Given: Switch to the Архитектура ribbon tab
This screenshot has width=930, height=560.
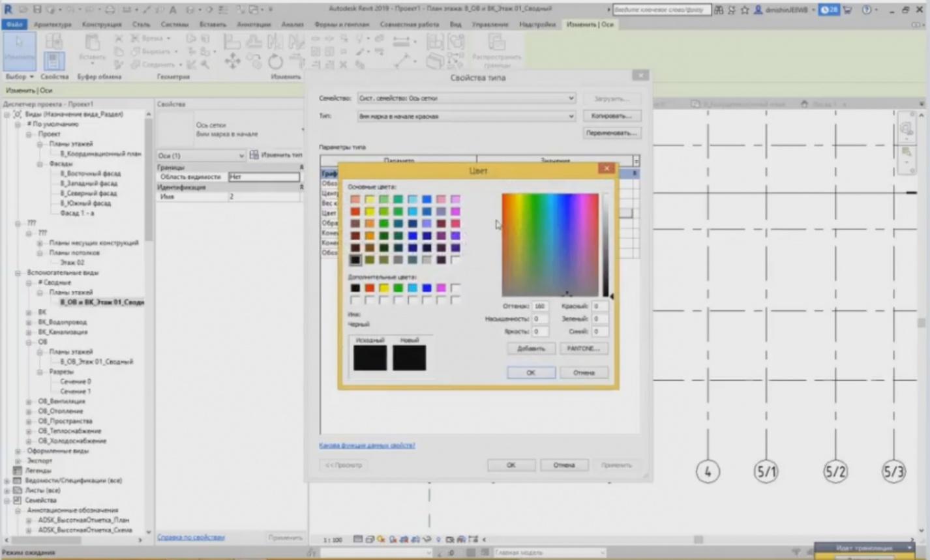Looking at the screenshot, I should point(52,25).
